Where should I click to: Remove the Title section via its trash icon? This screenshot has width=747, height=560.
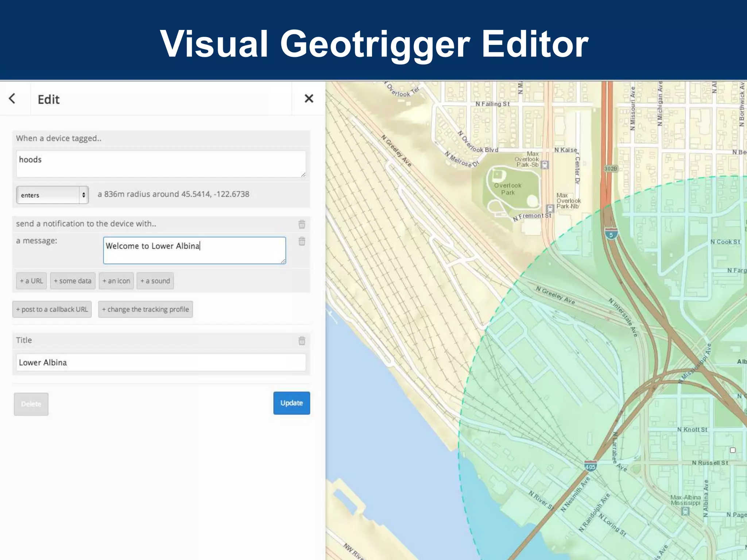[302, 341]
